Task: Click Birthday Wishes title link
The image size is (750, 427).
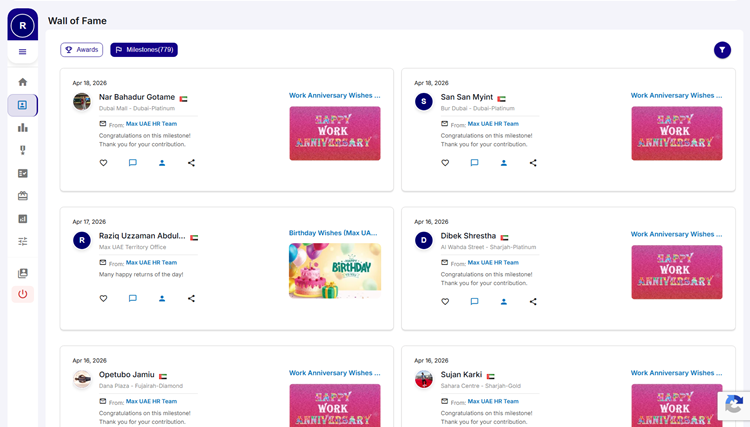Action: point(333,233)
